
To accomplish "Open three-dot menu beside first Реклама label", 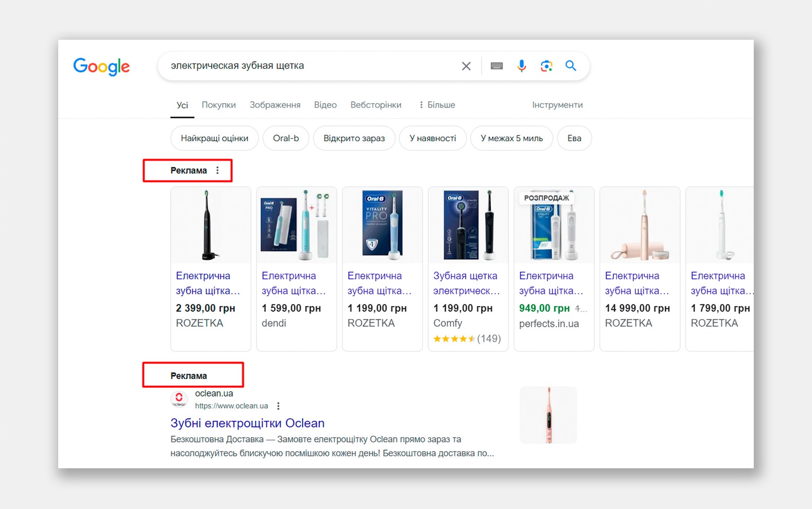I will click(x=218, y=170).
